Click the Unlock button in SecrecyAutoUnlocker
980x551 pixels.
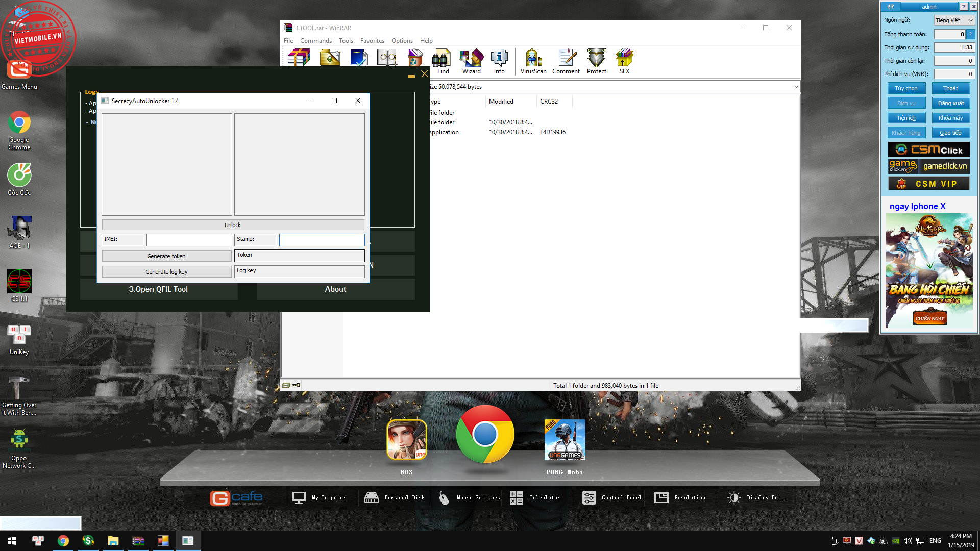point(233,225)
